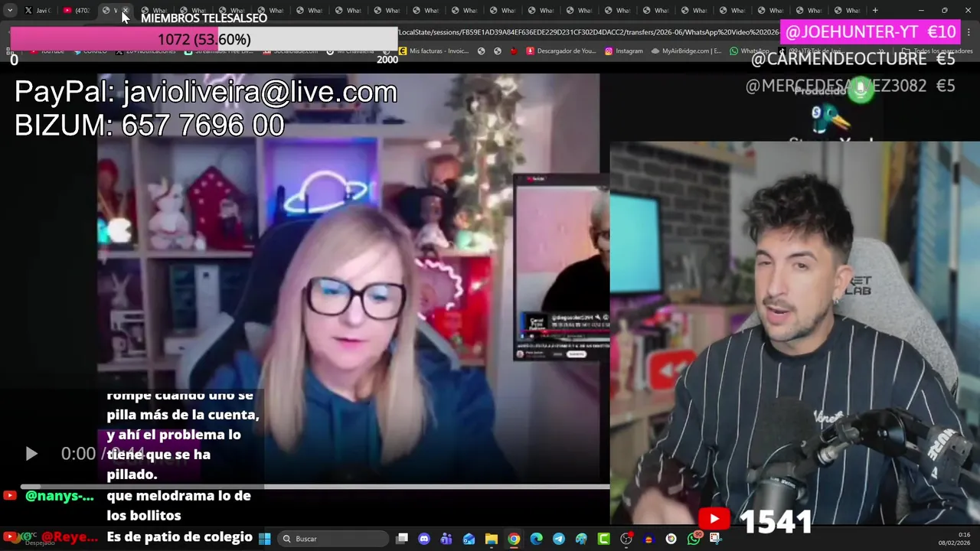The width and height of the screenshot is (980, 551).
Task: Open the Descargador de YouTube bookmark
Action: [560, 51]
